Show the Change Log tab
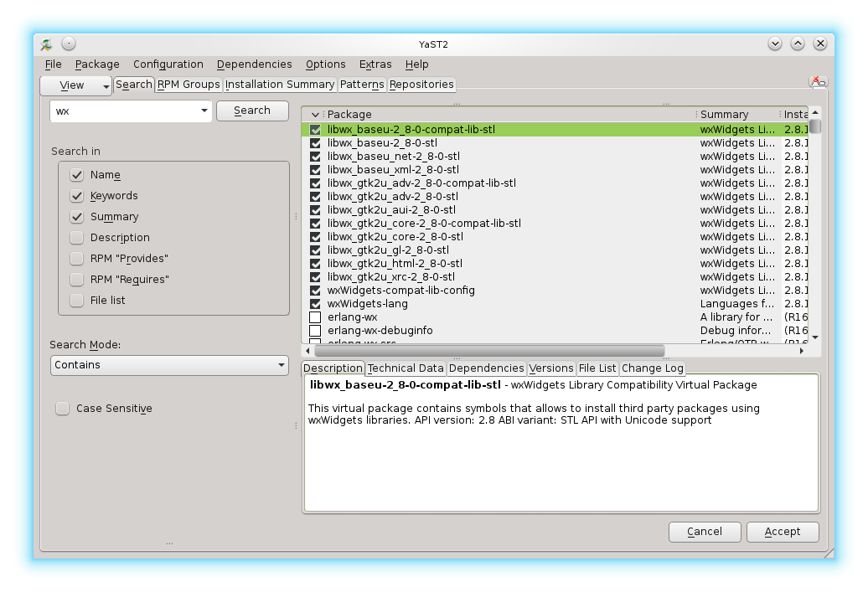The height and width of the screenshot is (592, 868). pos(652,368)
